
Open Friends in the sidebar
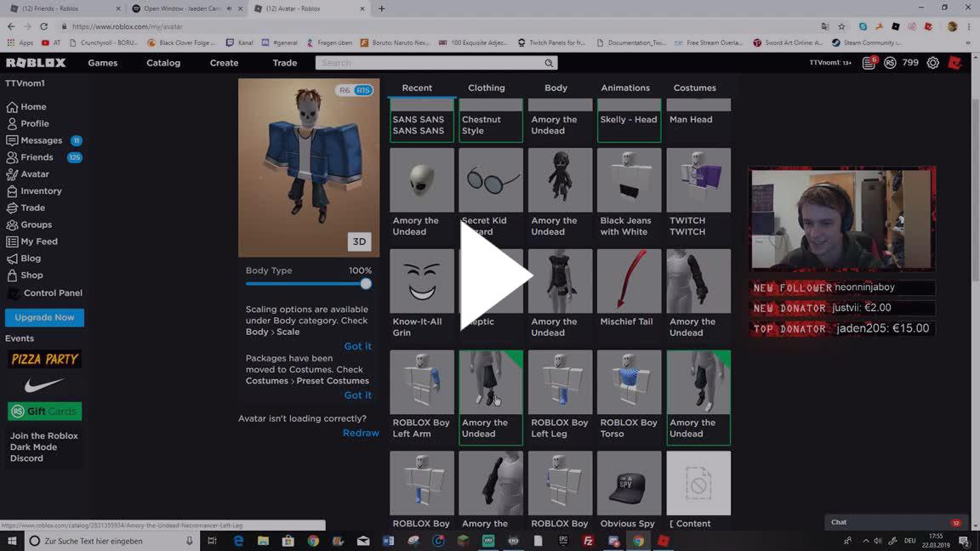(x=30, y=157)
